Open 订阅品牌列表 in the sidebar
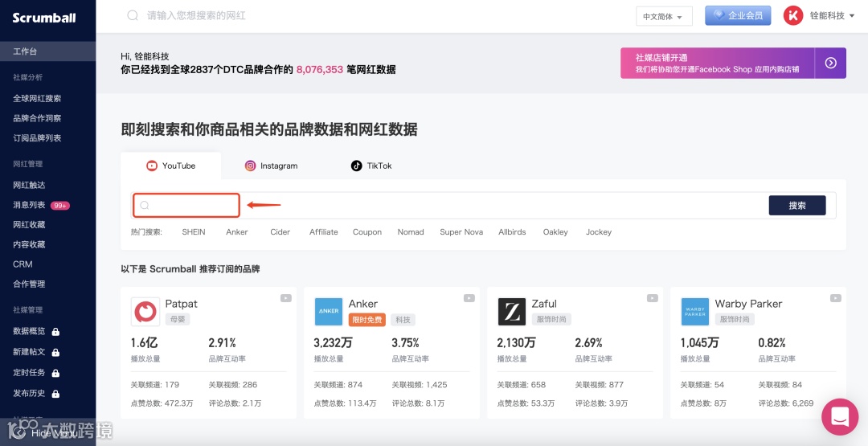 pos(37,137)
